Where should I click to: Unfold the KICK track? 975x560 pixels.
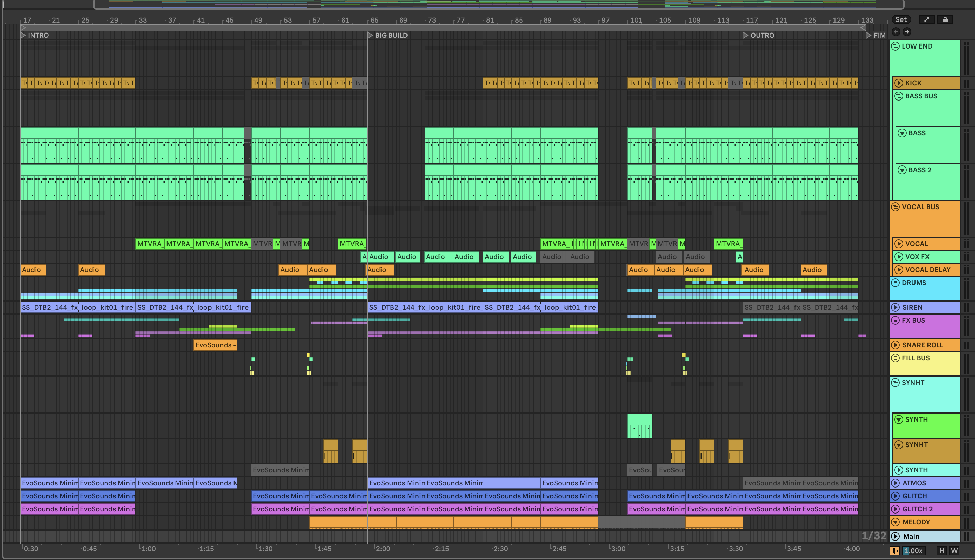(x=898, y=83)
